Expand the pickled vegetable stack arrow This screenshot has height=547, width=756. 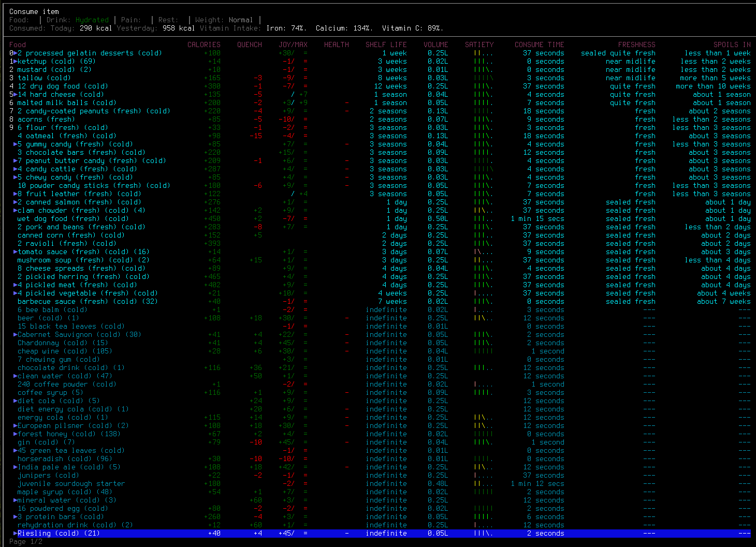(x=16, y=293)
